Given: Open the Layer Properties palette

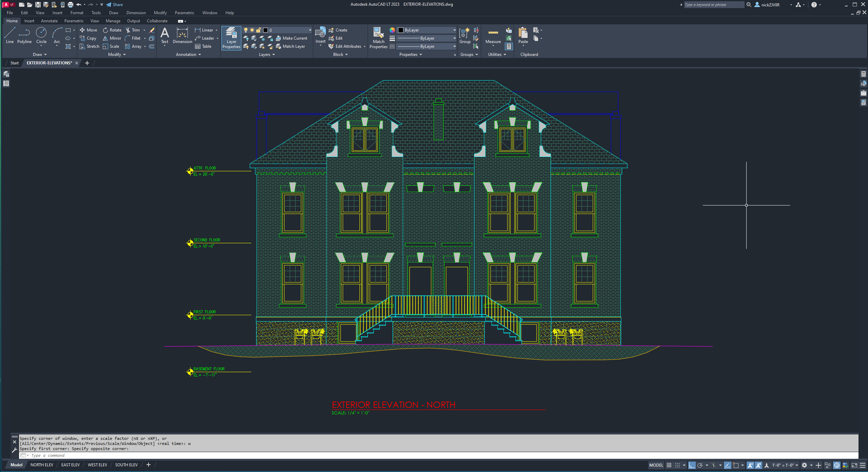Looking at the screenshot, I should pyautogui.click(x=231, y=38).
